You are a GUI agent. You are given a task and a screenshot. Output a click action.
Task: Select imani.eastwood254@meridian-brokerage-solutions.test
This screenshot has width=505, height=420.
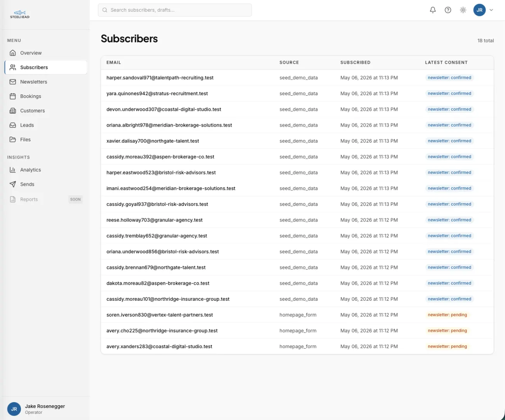(x=171, y=188)
